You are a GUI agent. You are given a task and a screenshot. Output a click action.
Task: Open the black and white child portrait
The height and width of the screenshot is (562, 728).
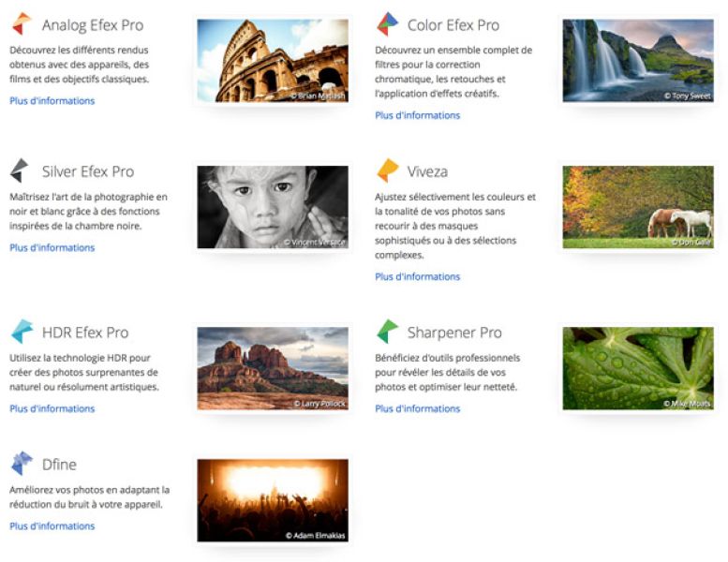(272, 207)
